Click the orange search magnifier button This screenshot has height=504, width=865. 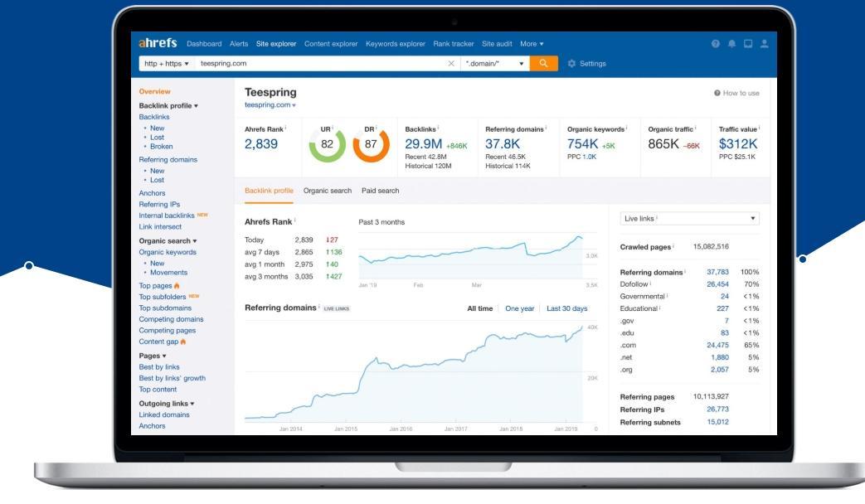coord(544,62)
